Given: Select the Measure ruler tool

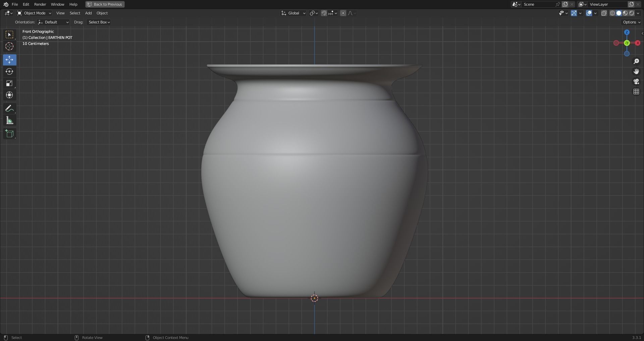Looking at the screenshot, I should pos(9,120).
